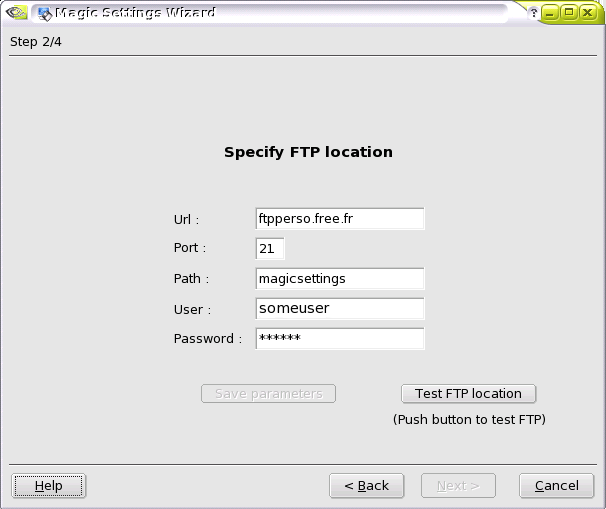Click the 'Port :' label
Viewport: 606px width, 509px height.
pos(190,248)
